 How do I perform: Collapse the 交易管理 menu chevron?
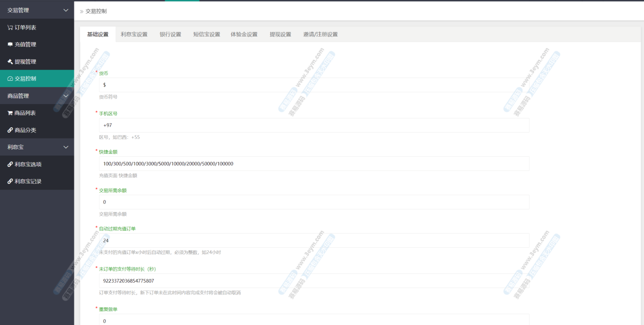[66, 10]
